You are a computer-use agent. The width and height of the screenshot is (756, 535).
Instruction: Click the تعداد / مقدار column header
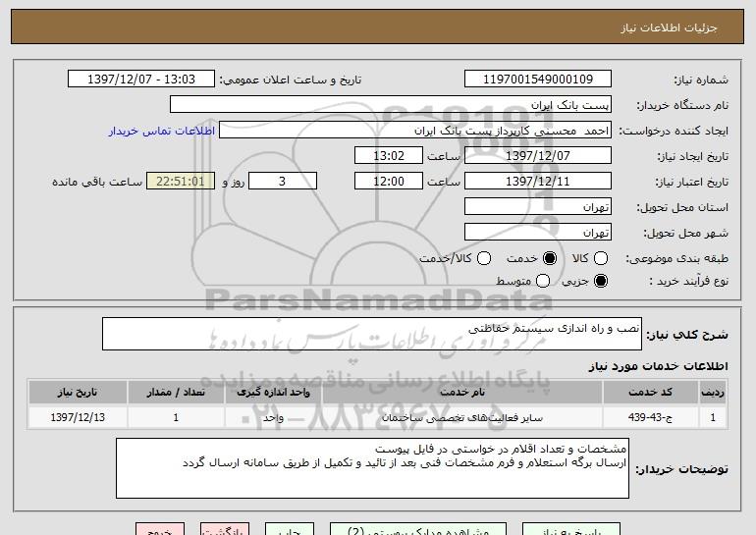coord(176,393)
